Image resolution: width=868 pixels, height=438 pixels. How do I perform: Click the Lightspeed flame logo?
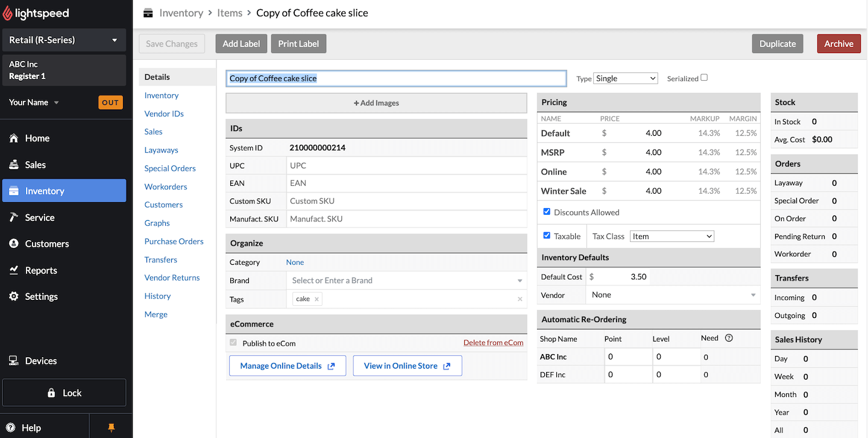8,13
